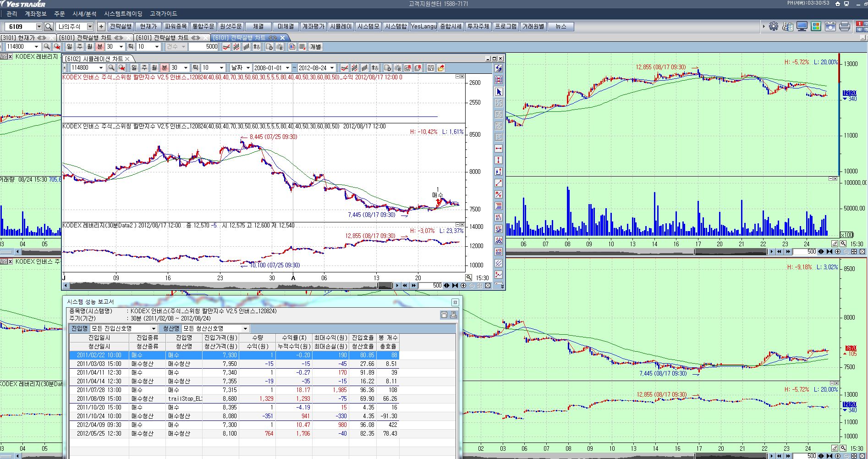Select the 2011/07/28 13:00 trade row
The image size is (868, 459).
point(99,390)
